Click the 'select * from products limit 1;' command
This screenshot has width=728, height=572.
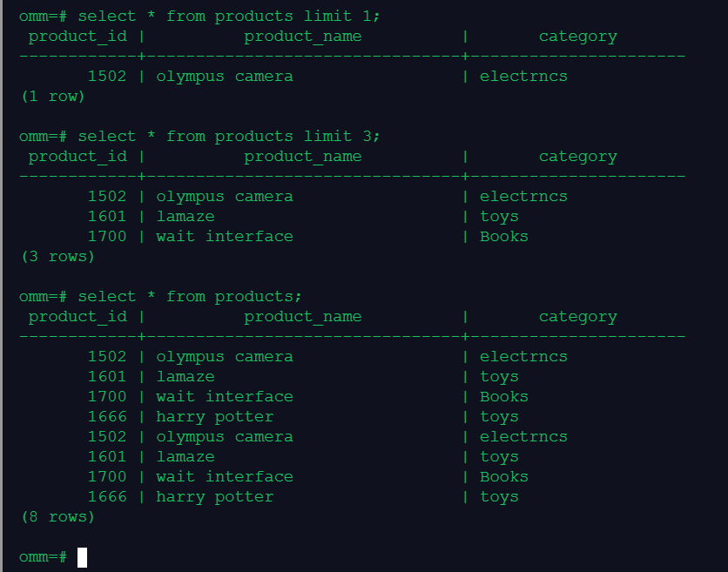click(x=229, y=17)
